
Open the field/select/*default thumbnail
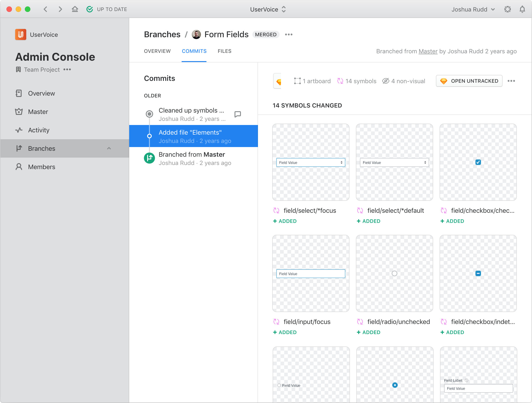(395, 162)
